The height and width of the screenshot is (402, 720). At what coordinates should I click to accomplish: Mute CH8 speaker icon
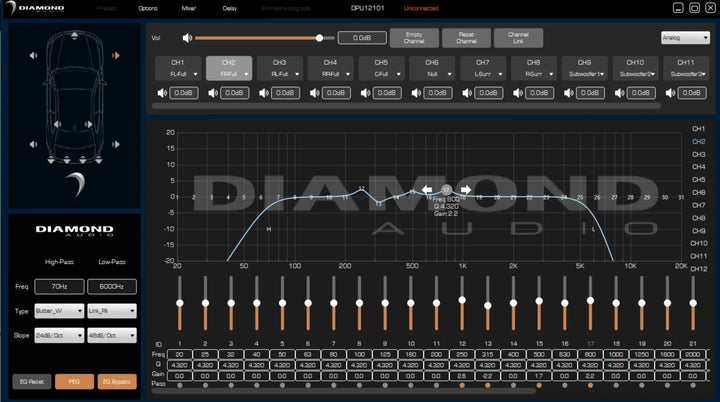(518, 93)
